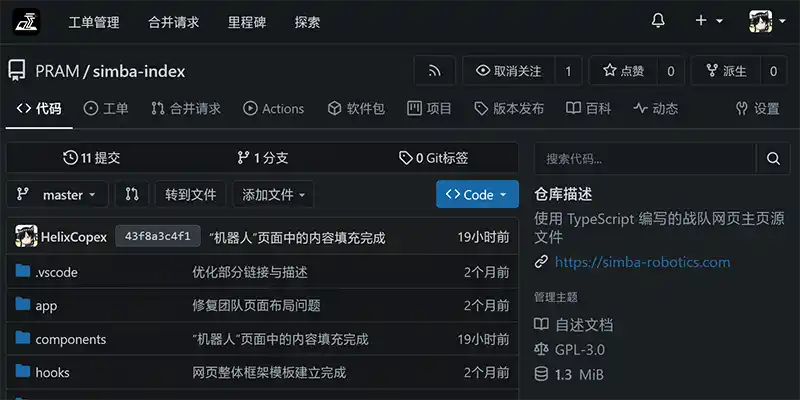The height and width of the screenshot is (400, 800).
Task: View the 1 分支 branches list
Action: [x=262, y=158]
